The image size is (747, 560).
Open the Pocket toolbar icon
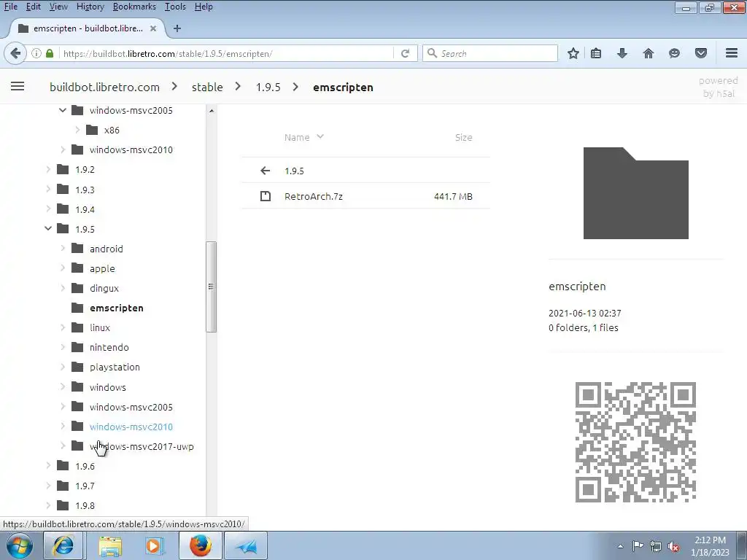[701, 53]
